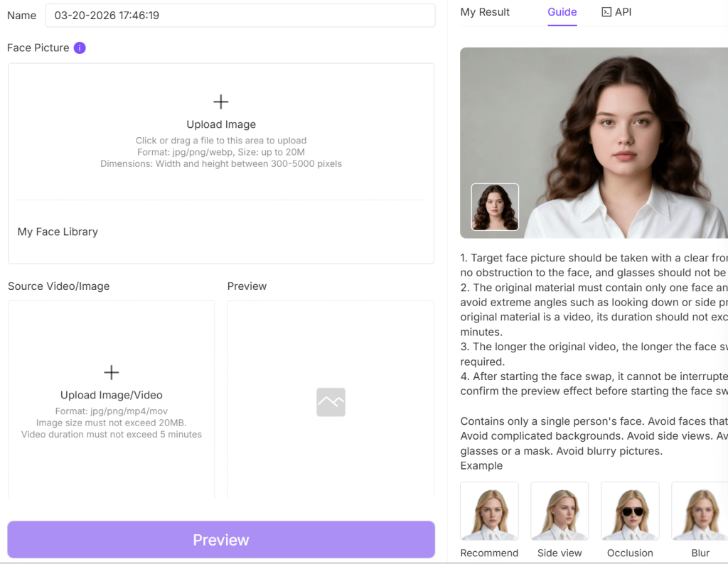This screenshot has height=564, width=728.
Task: Switch to the Guide tab
Action: [562, 12]
